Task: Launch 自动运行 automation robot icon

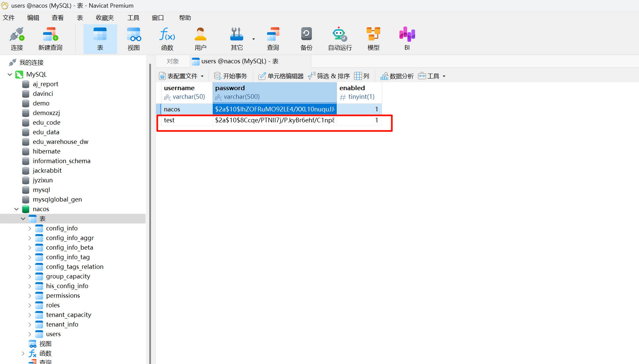Action: [340, 35]
